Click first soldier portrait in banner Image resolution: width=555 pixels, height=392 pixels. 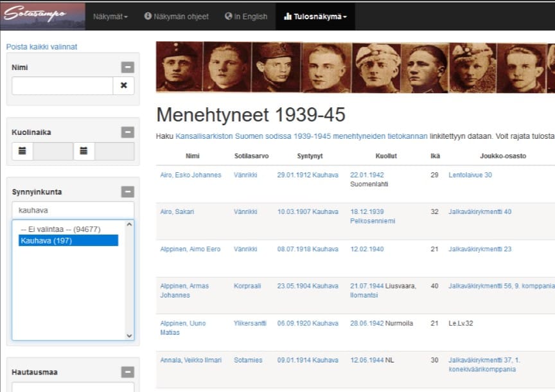pos(179,67)
